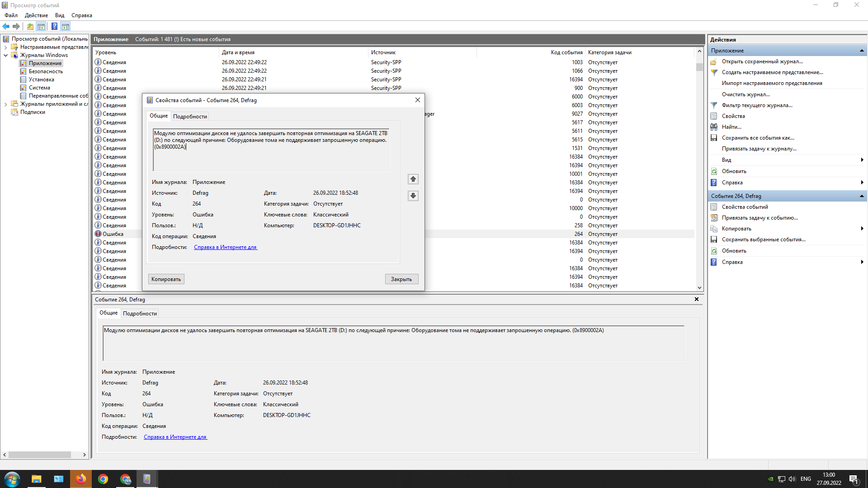The image size is (868, 488).
Task: Expand Настраиваемые представления tree node
Action: [5, 47]
